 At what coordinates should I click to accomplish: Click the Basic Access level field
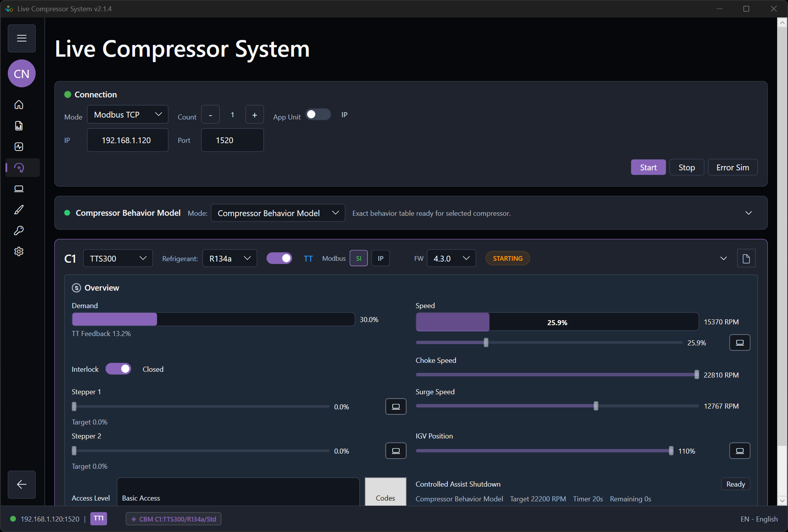pos(238,492)
